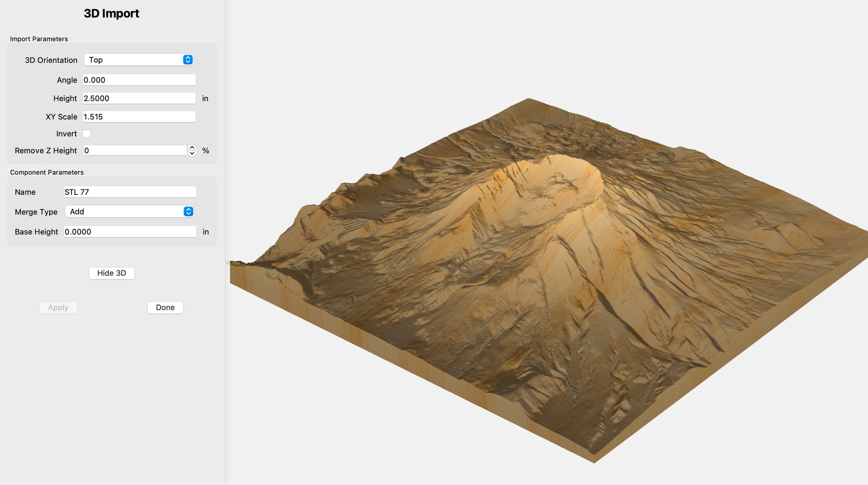
Task: Click the Base Height input field
Action: coord(130,232)
